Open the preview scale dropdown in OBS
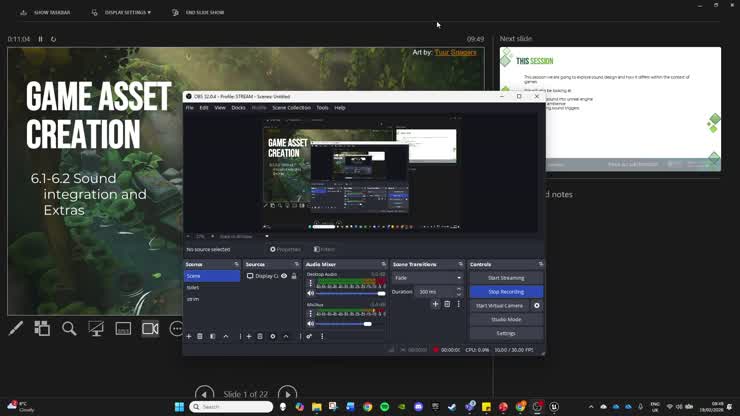 tap(244, 236)
